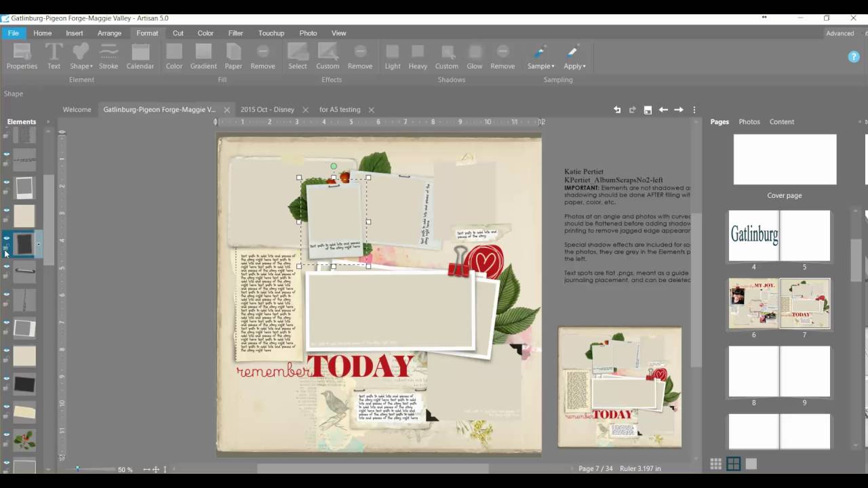
Task: Adjust the zoom slider handle
Action: [x=77, y=468]
